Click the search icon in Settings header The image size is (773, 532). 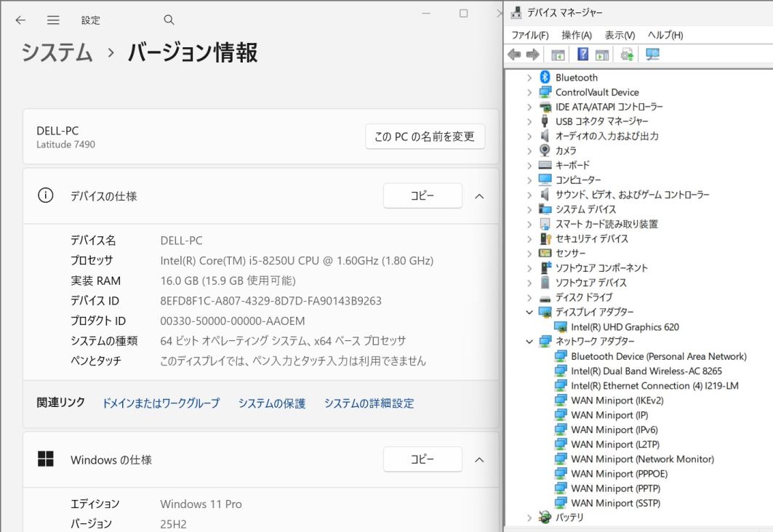click(x=169, y=20)
